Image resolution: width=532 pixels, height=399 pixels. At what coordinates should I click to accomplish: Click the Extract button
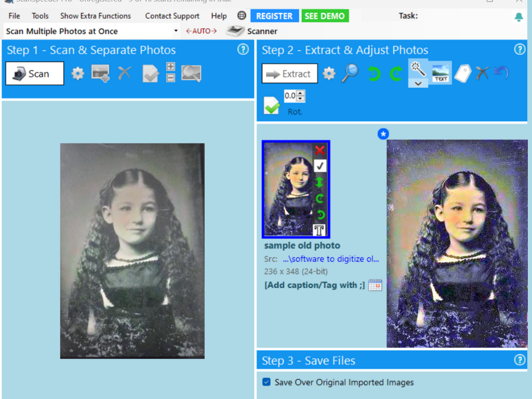click(x=290, y=73)
